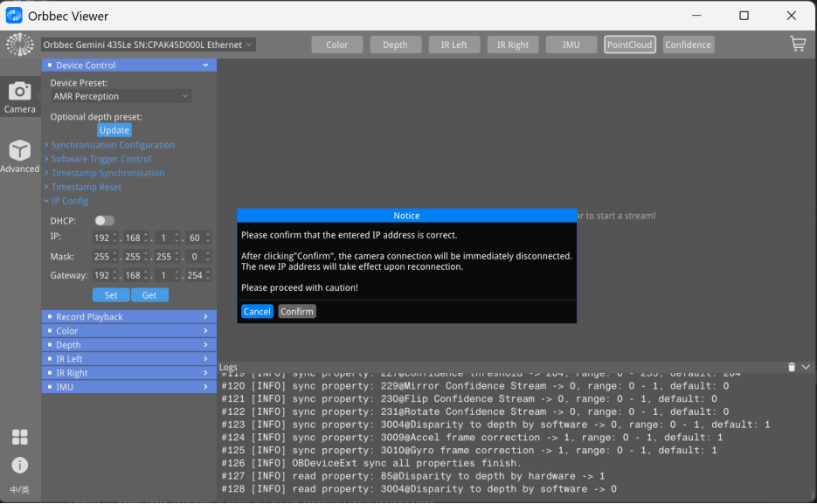Image resolution: width=817 pixels, height=504 pixels.
Task: Click the last octet field of IP
Action: click(x=194, y=238)
